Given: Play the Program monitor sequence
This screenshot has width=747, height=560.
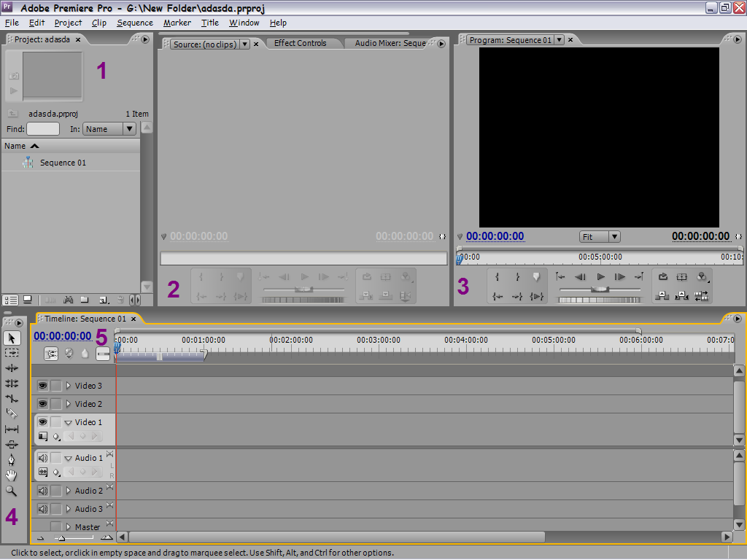Looking at the screenshot, I should (601, 276).
